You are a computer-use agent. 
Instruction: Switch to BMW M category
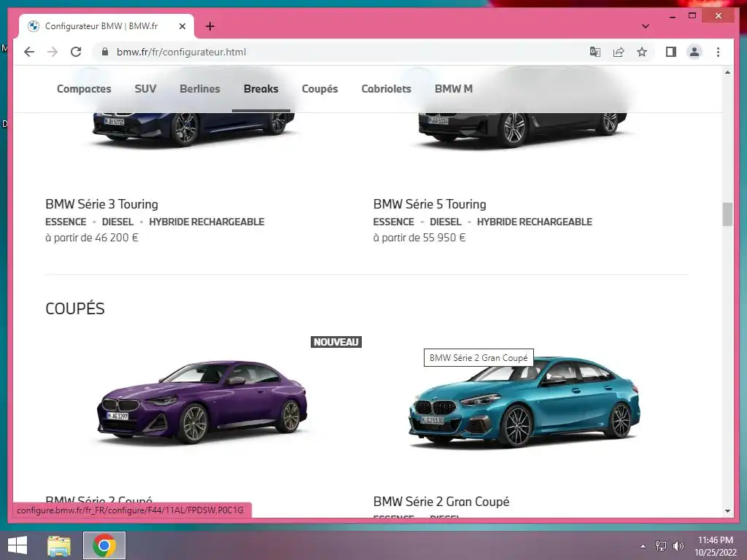coord(454,88)
